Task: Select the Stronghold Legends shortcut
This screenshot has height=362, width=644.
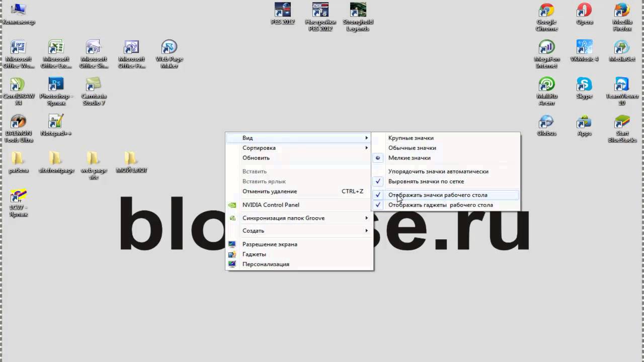Action: 358,17
